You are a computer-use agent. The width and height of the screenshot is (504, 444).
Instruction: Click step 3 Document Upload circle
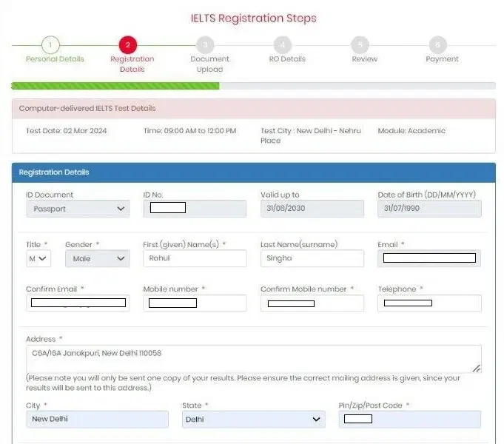pos(206,44)
